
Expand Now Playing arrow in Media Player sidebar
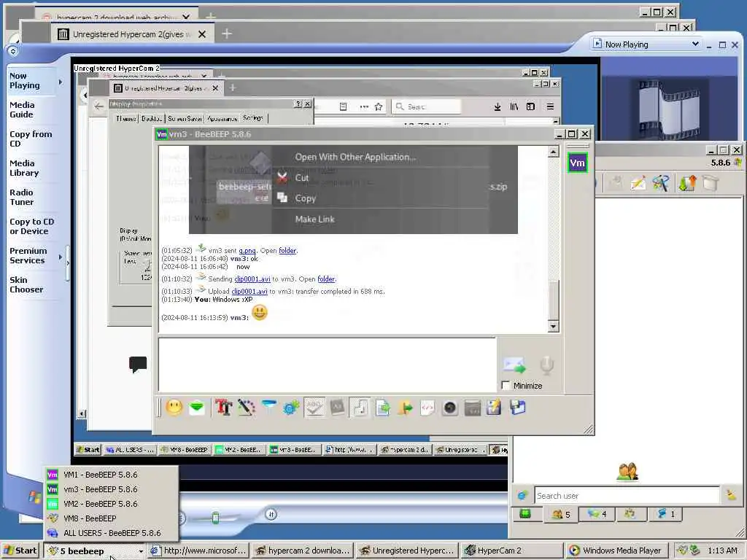(x=61, y=82)
